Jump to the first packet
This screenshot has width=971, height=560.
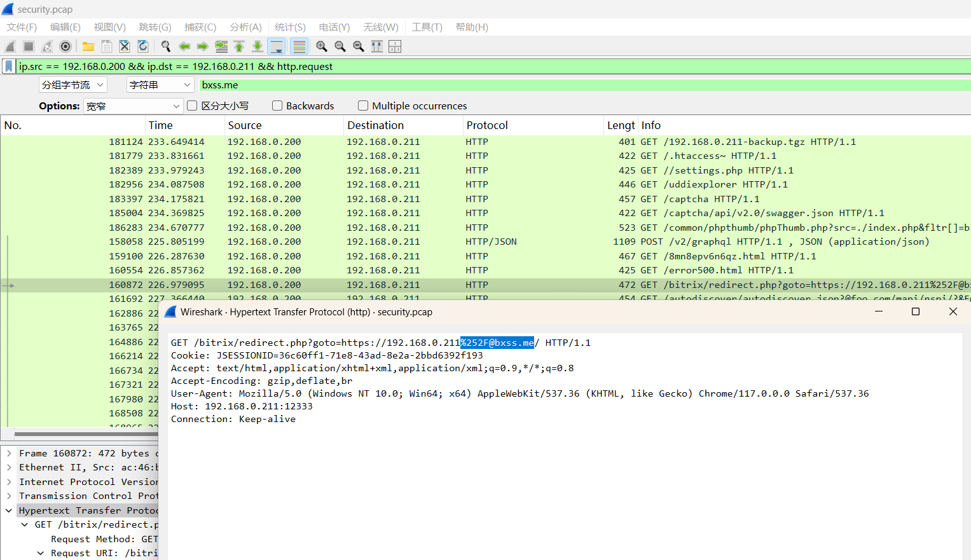pyautogui.click(x=239, y=46)
